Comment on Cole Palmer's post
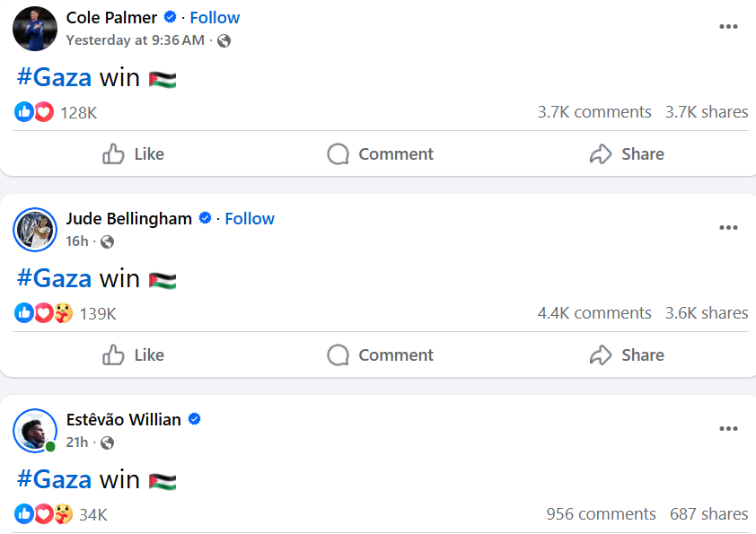 380,154
